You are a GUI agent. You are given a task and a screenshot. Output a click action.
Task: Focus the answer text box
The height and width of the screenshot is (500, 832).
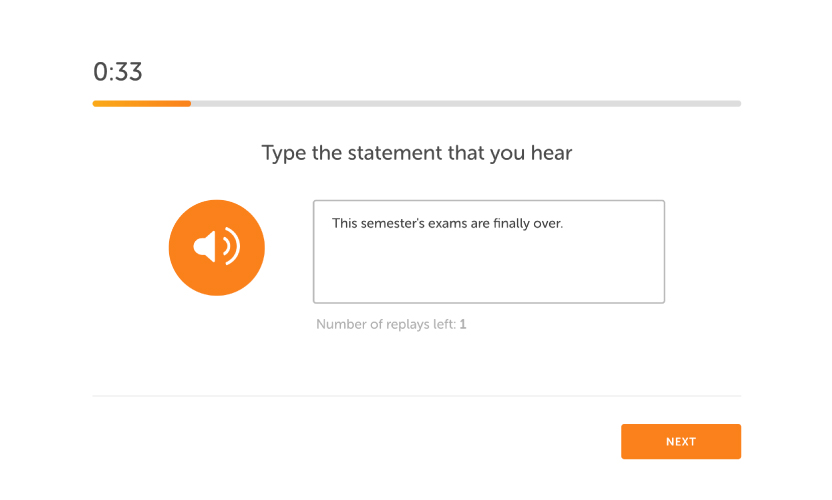point(489,252)
